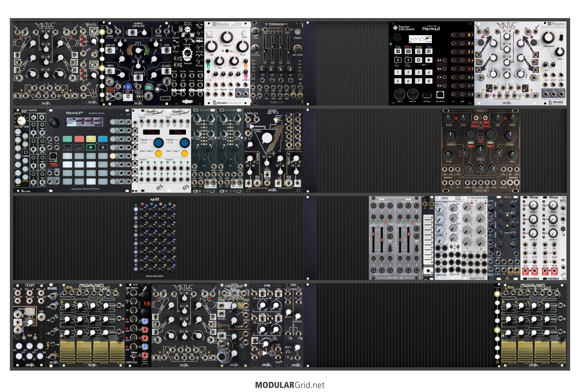580x392 pixels.
Task: Click the green play pad on Hermod+
Action: [91, 147]
